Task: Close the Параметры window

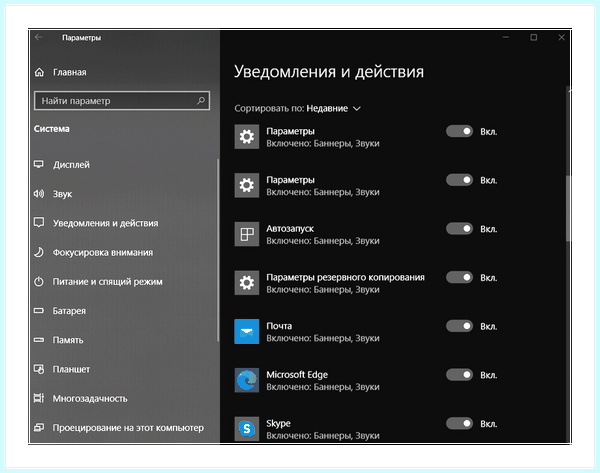Action: click(x=561, y=37)
